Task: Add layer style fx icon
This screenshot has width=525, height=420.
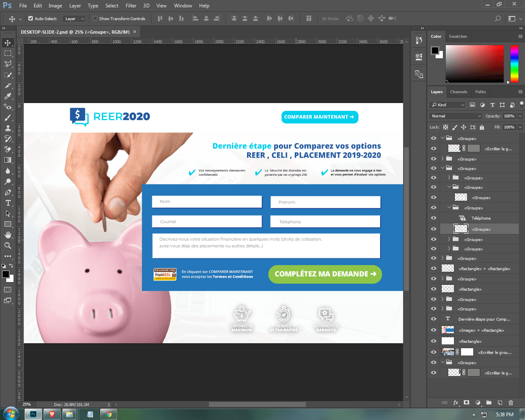Action: [456, 403]
